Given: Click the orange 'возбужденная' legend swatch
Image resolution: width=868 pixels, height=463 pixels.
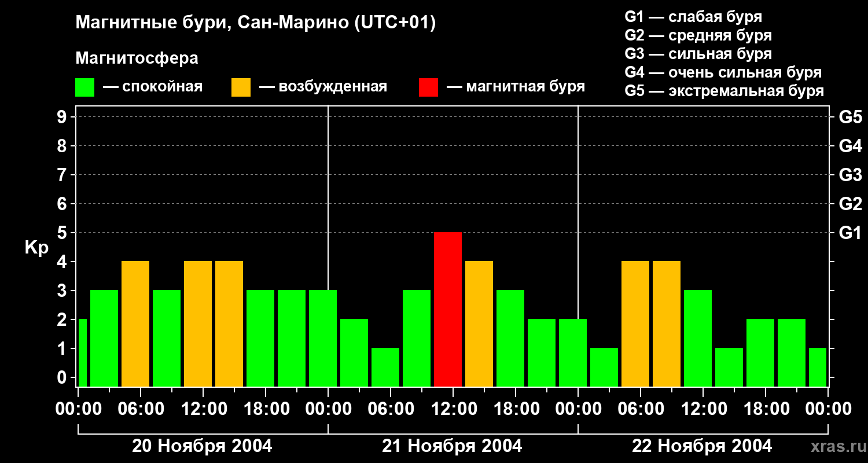Looking at the screenshot, I should (x=241, y=87).
